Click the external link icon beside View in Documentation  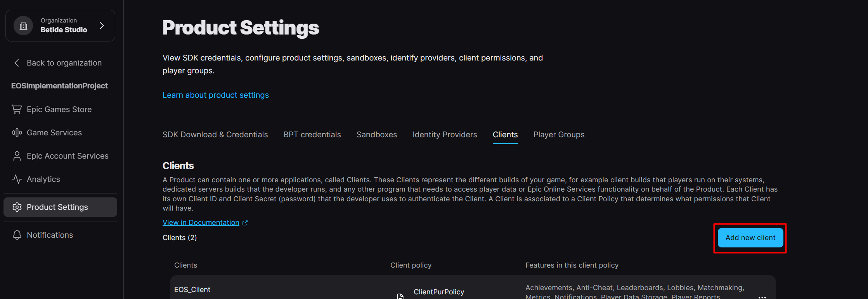[x=245, y=223]
